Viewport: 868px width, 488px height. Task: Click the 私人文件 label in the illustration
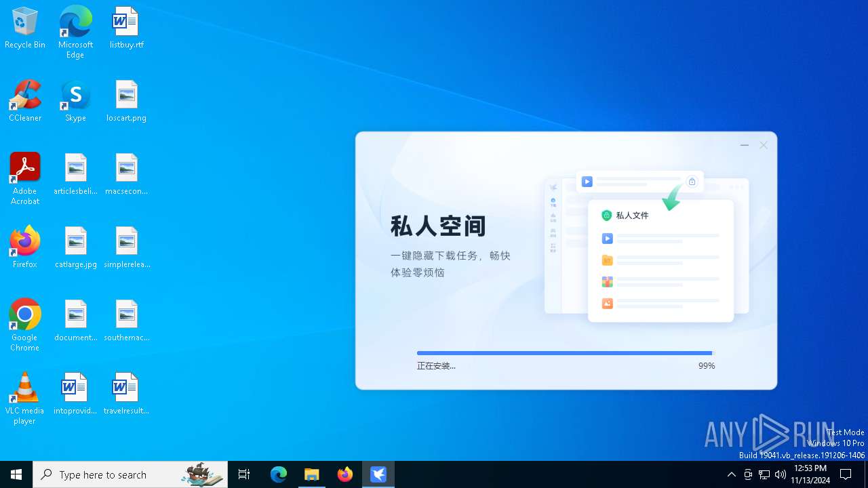point(632,216)
